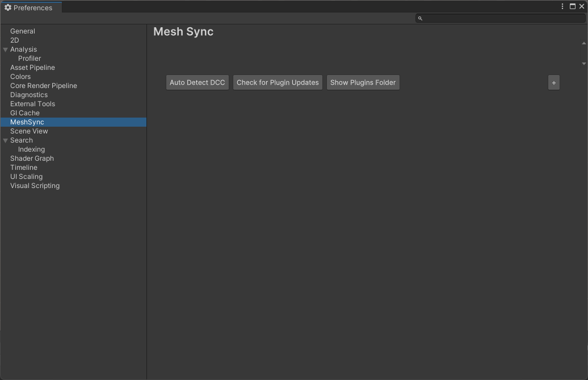Open Scene View preferences
The height and width of the screenshot is (380, 588).
[73, 131]
